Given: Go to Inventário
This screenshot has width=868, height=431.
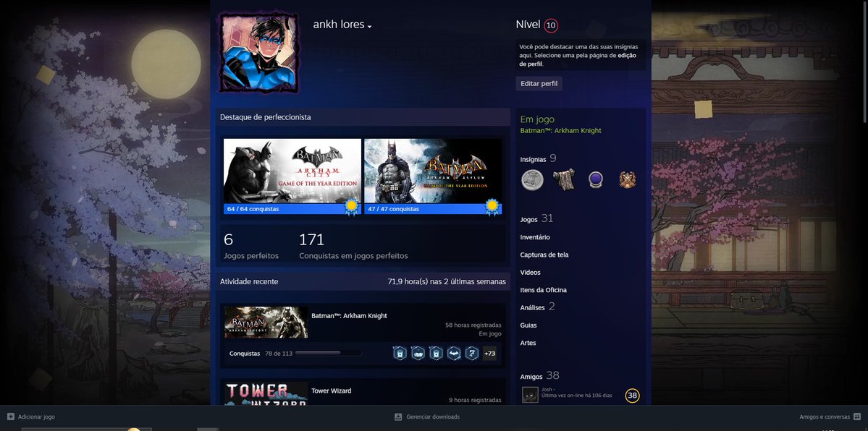Looking at the screenshot, I should (535, 237).
